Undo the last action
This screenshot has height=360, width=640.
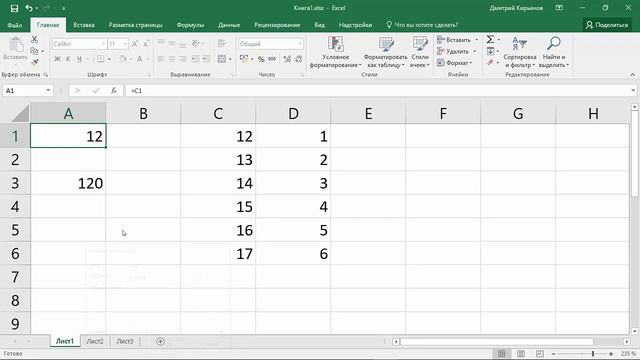click(x=29, y=8)
